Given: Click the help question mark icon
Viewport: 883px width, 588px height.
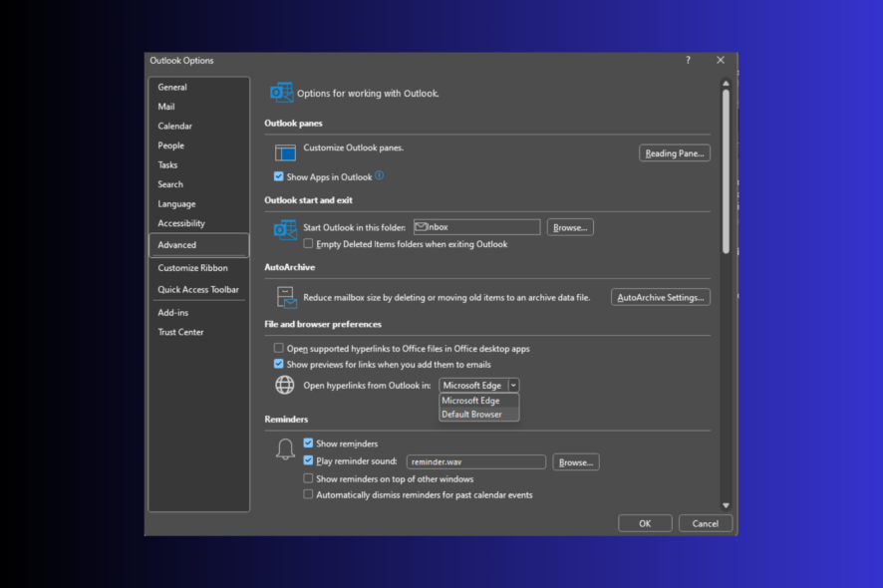Looking at the screenshot, I should tap(687, 60).
